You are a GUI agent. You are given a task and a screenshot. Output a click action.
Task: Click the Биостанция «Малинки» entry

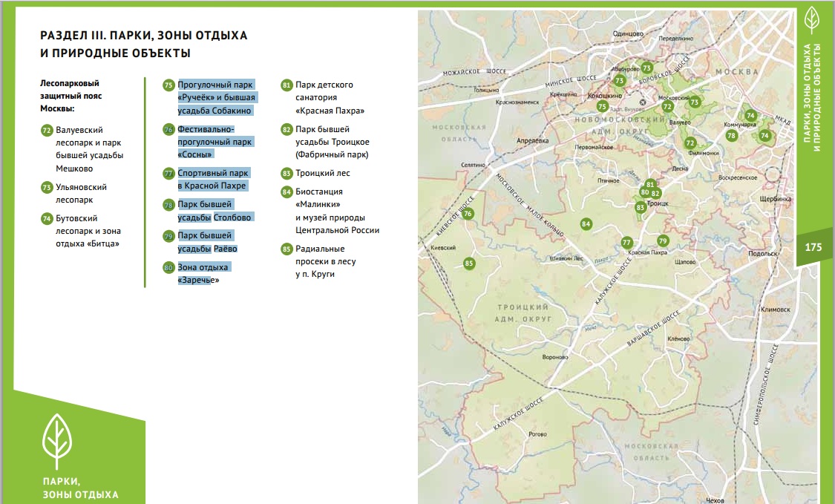point(319,197)
